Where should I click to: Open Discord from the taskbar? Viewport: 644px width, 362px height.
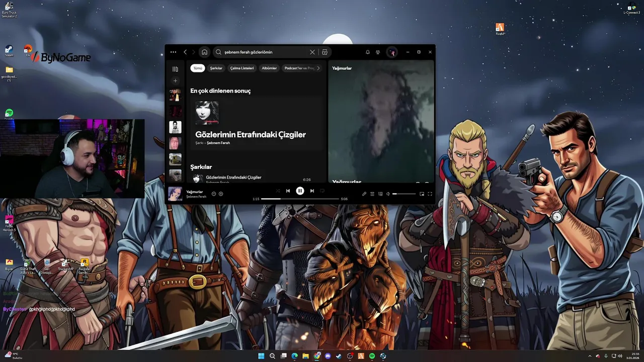click(x=328, y=356)
